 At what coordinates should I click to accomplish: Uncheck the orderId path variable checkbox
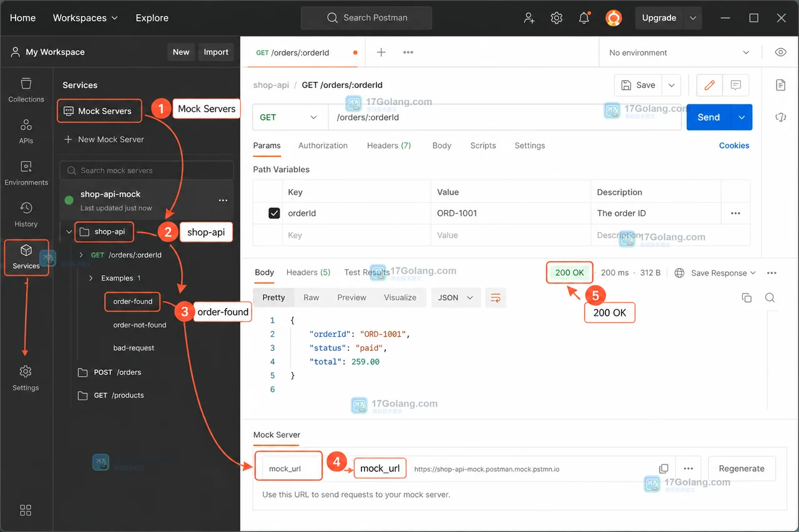pos(274,213)
